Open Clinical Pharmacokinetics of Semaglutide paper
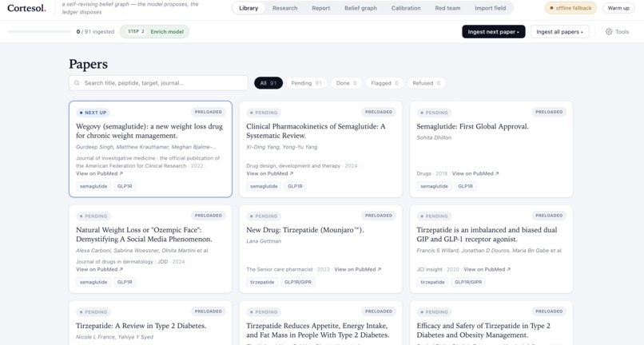The width and height of the screenshot is (644, 345). pos(320,149)
